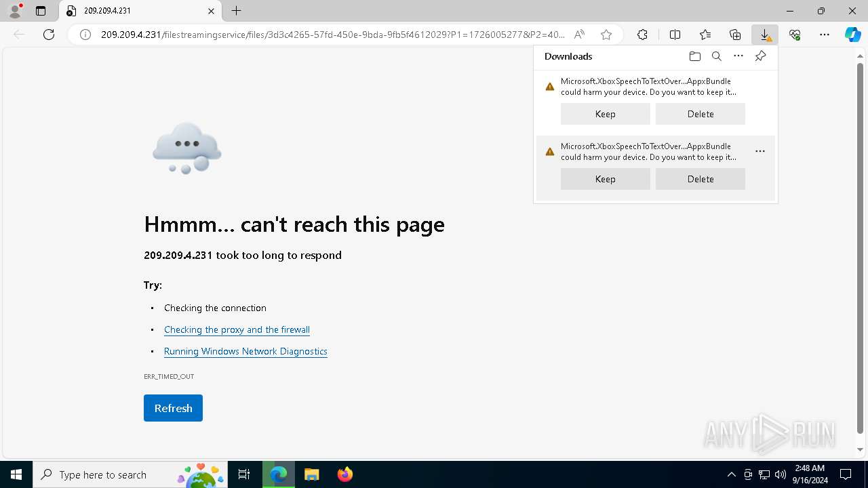
Task: Open Browser essentials heart icon
Action: tap(795, 35)
